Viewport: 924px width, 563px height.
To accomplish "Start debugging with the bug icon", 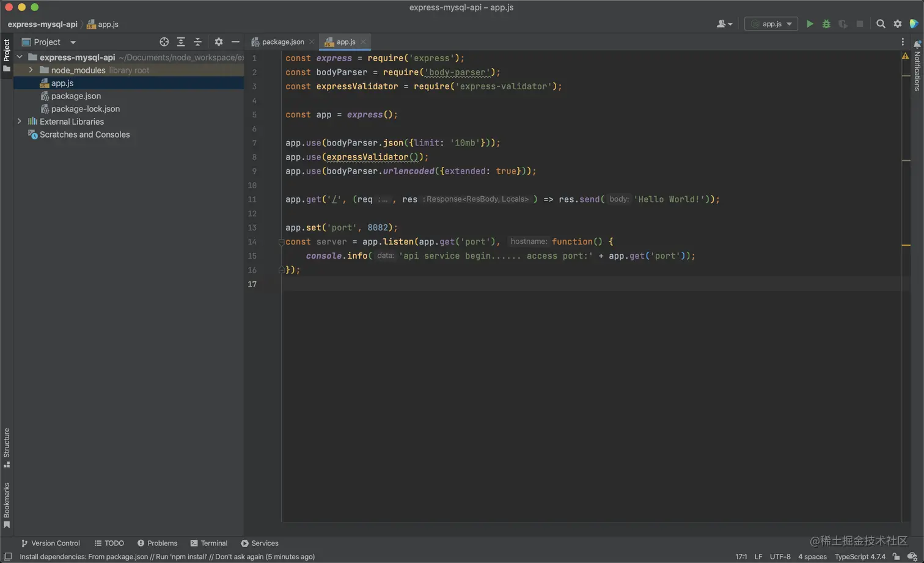I will [826, 24].
